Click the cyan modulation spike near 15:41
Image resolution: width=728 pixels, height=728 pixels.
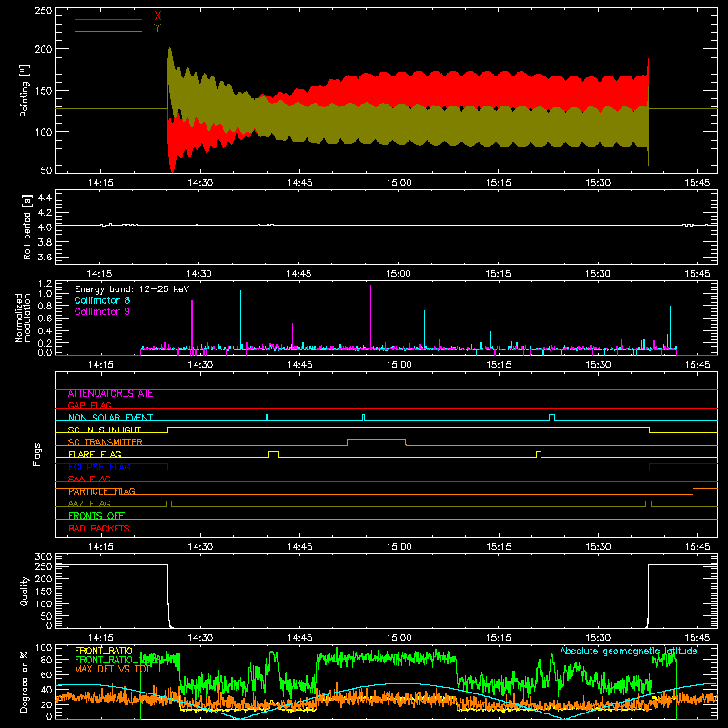(670, 327)
